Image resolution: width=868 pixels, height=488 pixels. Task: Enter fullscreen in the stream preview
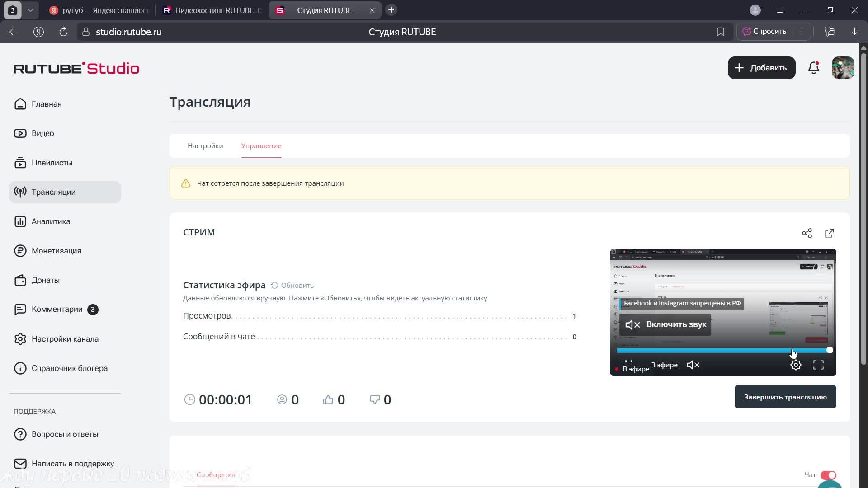coord(818,365)
